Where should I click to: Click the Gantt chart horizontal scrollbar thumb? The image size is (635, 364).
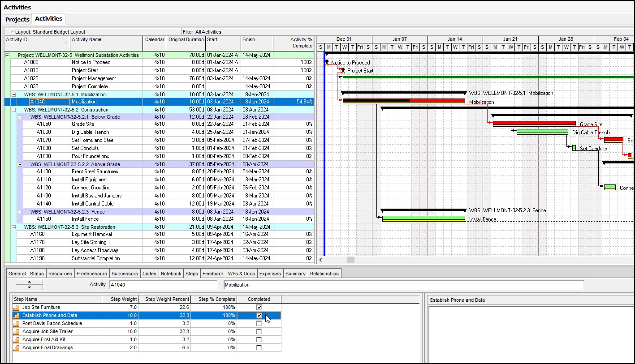[350, 260]
